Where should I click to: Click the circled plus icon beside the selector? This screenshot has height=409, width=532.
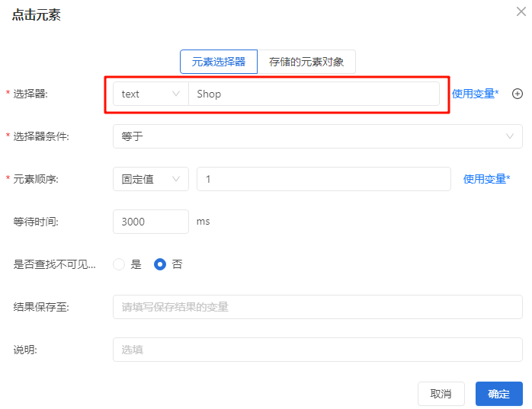coord(518,94)
